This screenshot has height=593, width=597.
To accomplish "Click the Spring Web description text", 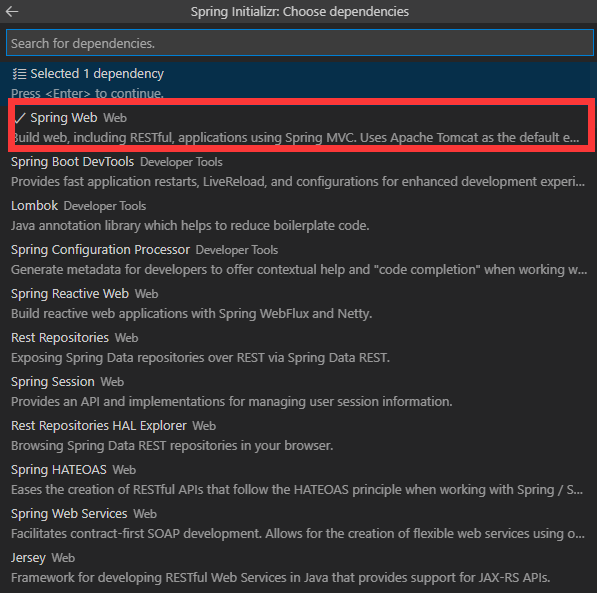I will (296, 137).
